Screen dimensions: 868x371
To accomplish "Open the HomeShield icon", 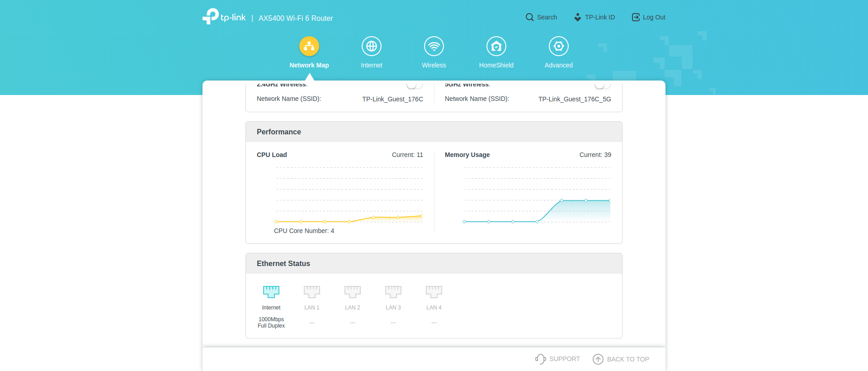I will tap(496, 46).
